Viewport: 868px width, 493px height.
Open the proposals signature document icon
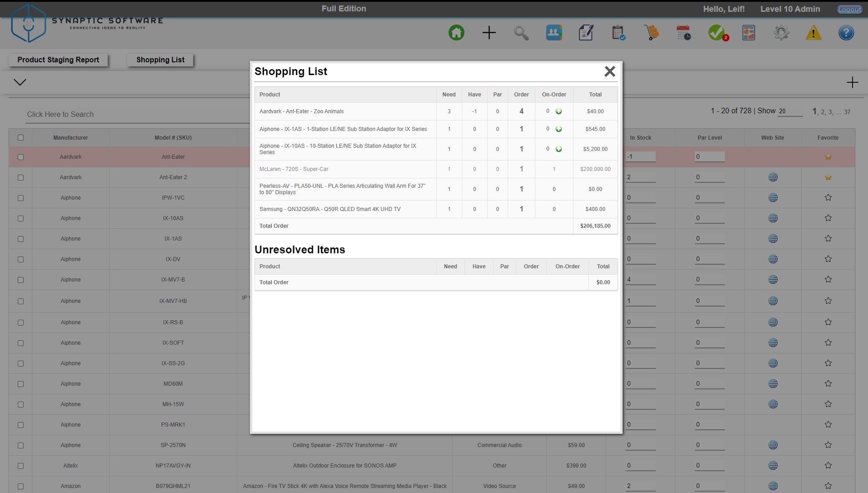pyautogui.click(x=585, y=32)
